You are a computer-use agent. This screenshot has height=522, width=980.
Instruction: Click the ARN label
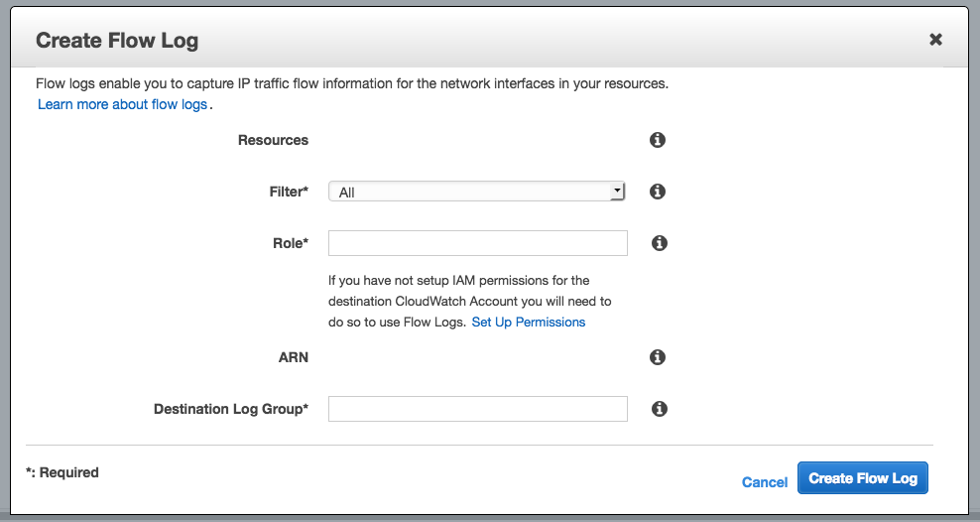294,357
